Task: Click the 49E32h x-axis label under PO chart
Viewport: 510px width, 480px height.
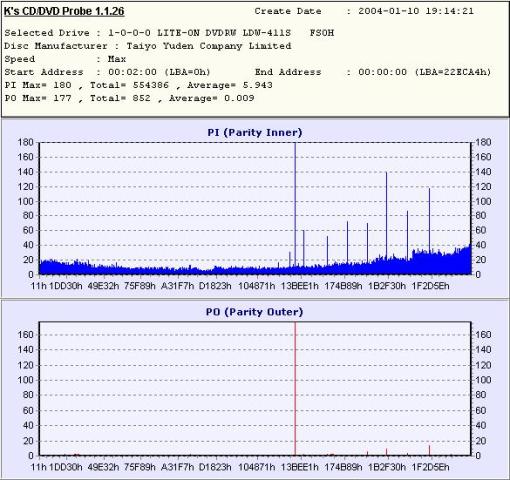Action: (103, 467)
